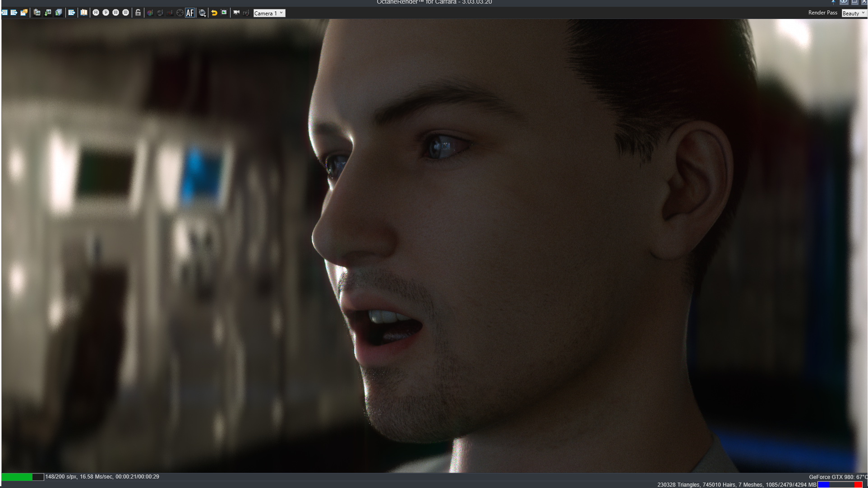Toggle the eye visibility icon in title bar

(x=843, y=2)
